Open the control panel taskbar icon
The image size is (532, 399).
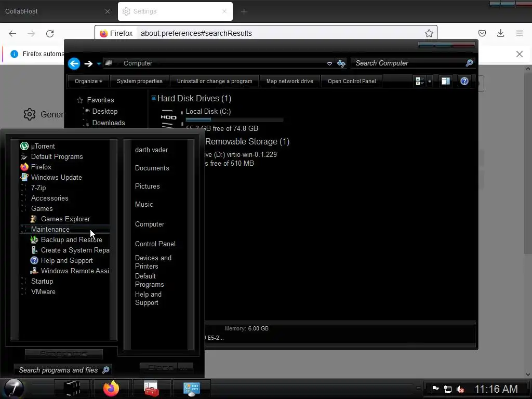pyautogui.click(x=191, y=389)
